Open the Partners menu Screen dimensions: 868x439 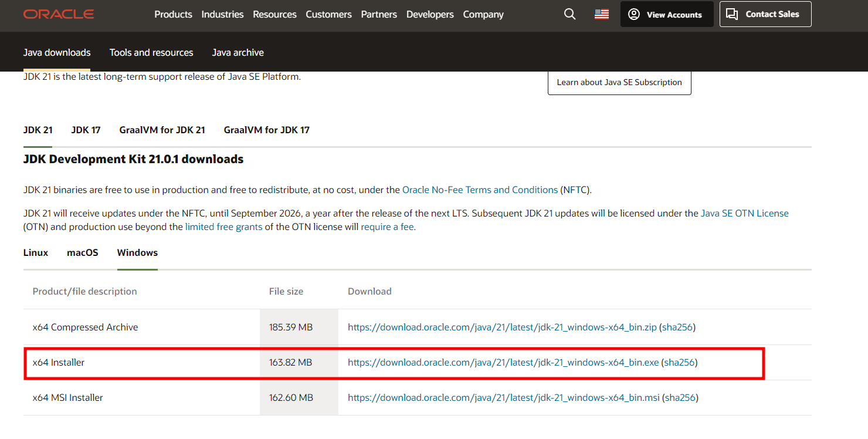pyautogui.click(x=379, y=14)
